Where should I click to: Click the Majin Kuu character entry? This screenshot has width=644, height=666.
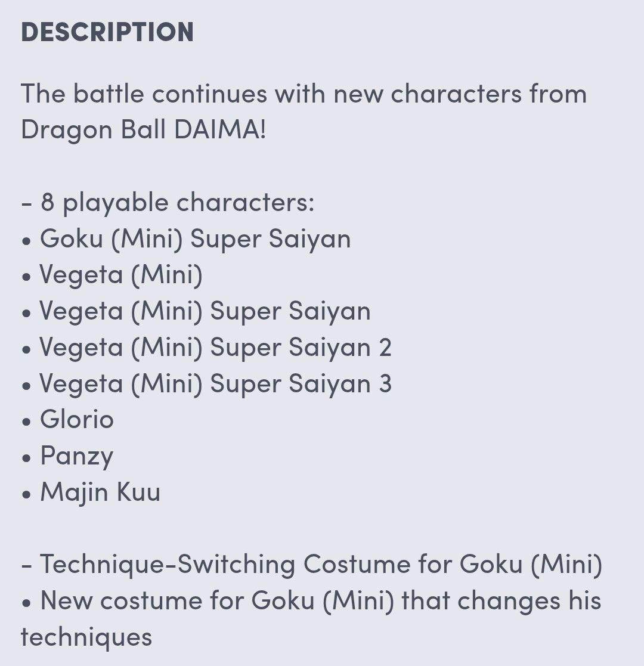[100, 492]
